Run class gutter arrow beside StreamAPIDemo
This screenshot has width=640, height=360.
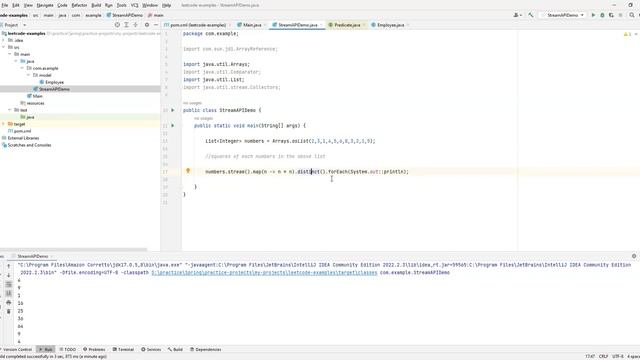173,110
